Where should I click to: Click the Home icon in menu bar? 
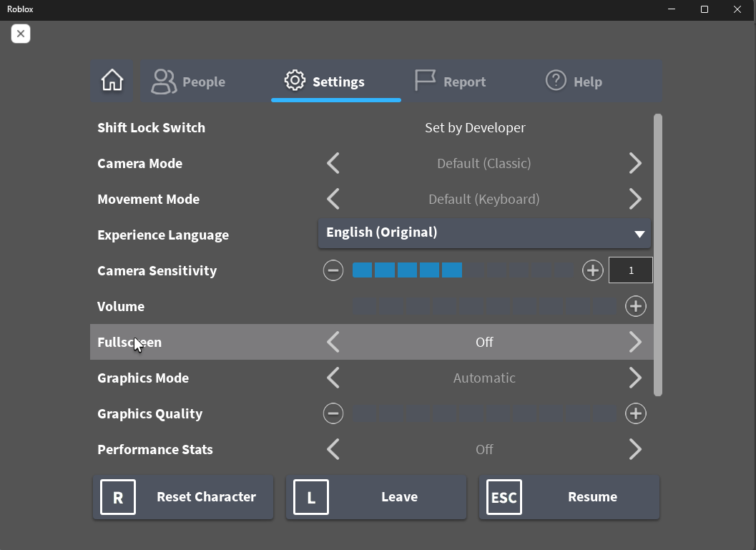pyautogui.click(x=112, y=81)
